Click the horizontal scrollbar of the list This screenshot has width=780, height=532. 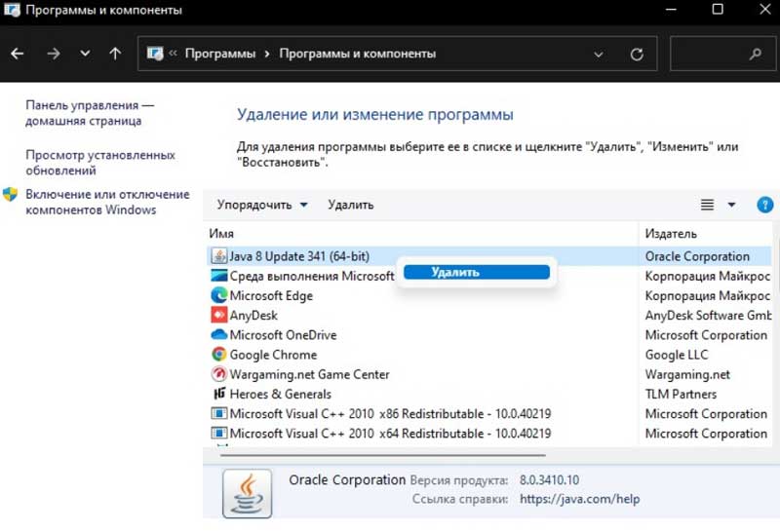[382, 454]
